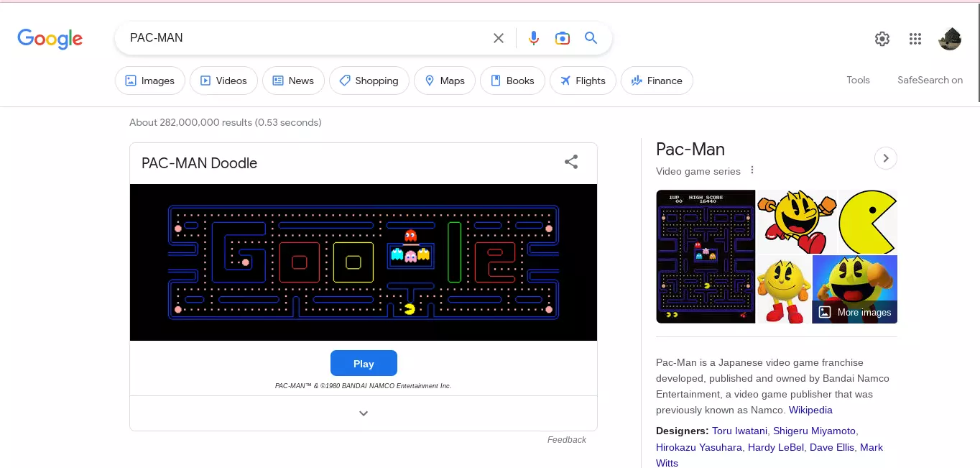Share the PAC-MAN Doodle

coord(571,162)
